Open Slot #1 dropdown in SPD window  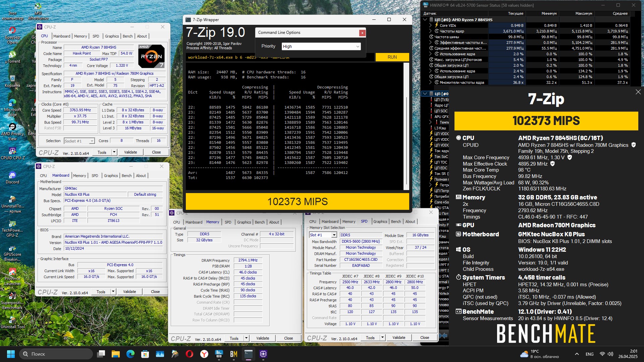323,235
